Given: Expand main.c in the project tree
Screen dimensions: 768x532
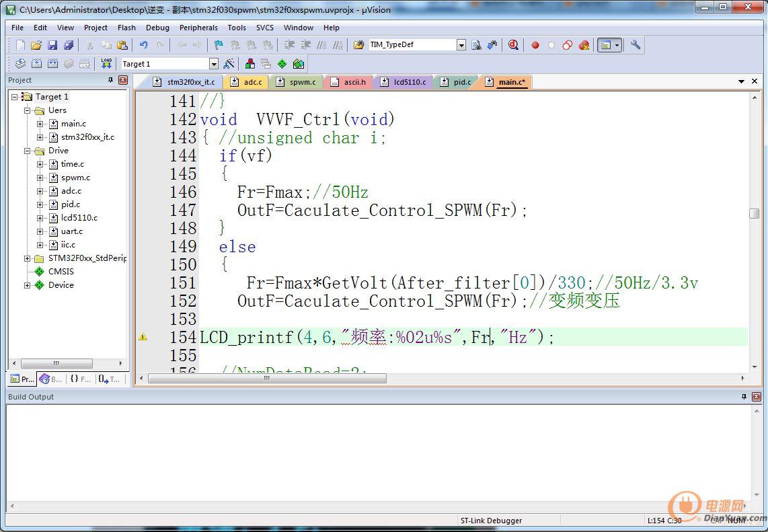Looking at the screenshot, I should [x=40, y=124].
